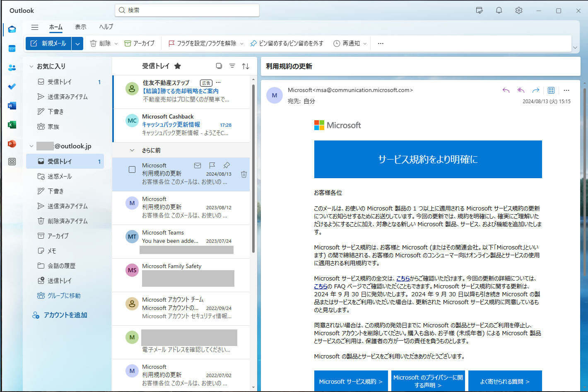Screen dimensions: 588x392
Task: Flag the selected 2024/08/13 email
Action: coord(212,165)
